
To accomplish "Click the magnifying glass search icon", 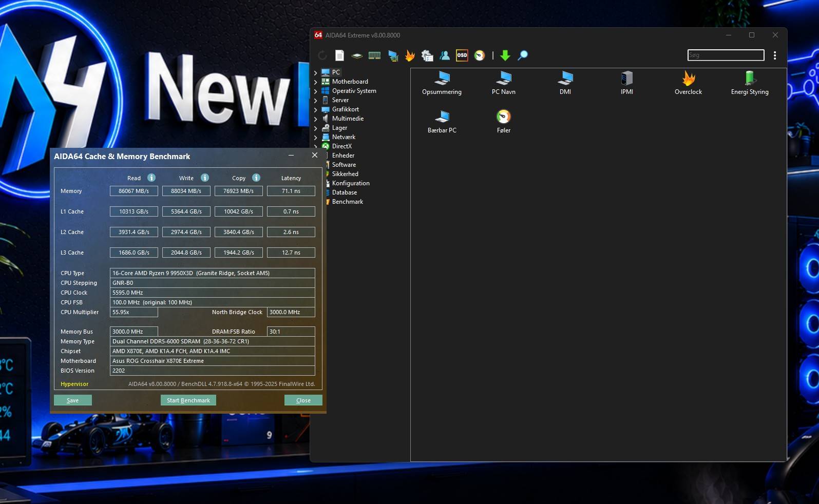I will click(x=523, y=55).
